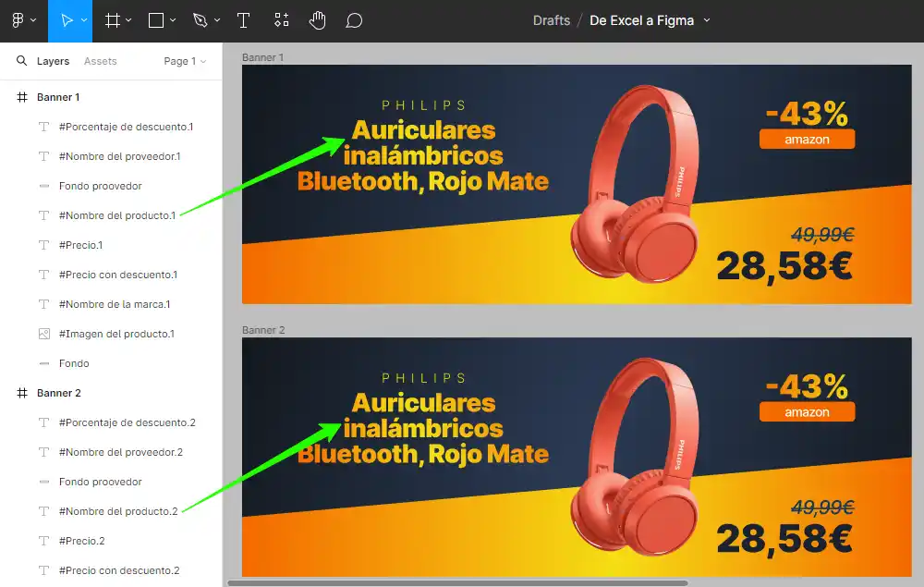Click the -43% discount text in Banner 1

pyautogui.click(x=807, y=114)
